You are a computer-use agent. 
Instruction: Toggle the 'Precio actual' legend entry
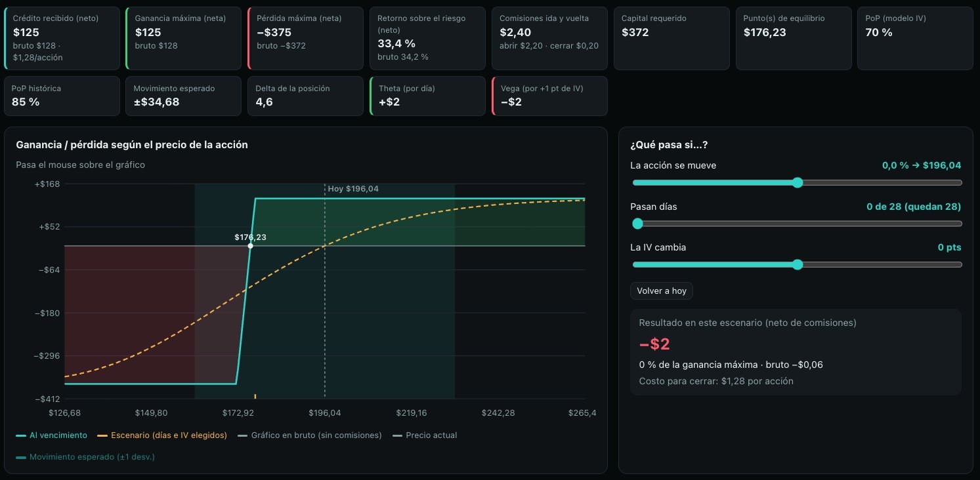click(x=424, y=435)
